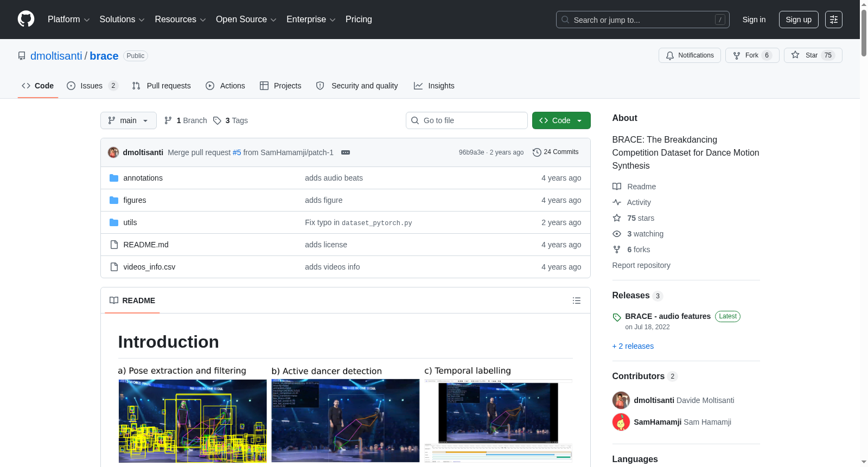
Task: Expand the Open Source menu
Action: pyautogui.click(x=246, y=20)
